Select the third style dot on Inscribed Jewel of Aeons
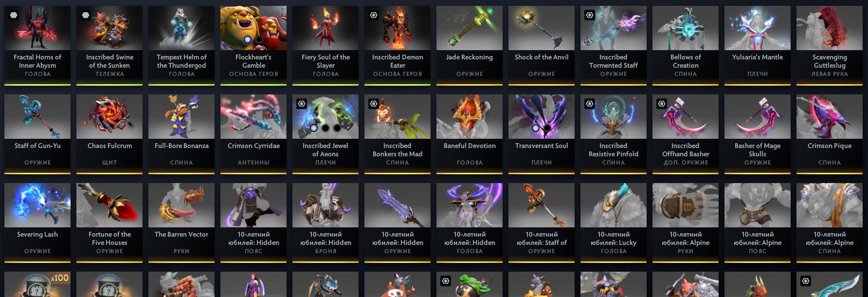868x297 pixels. pyautogui.click(x=337, y=128)
